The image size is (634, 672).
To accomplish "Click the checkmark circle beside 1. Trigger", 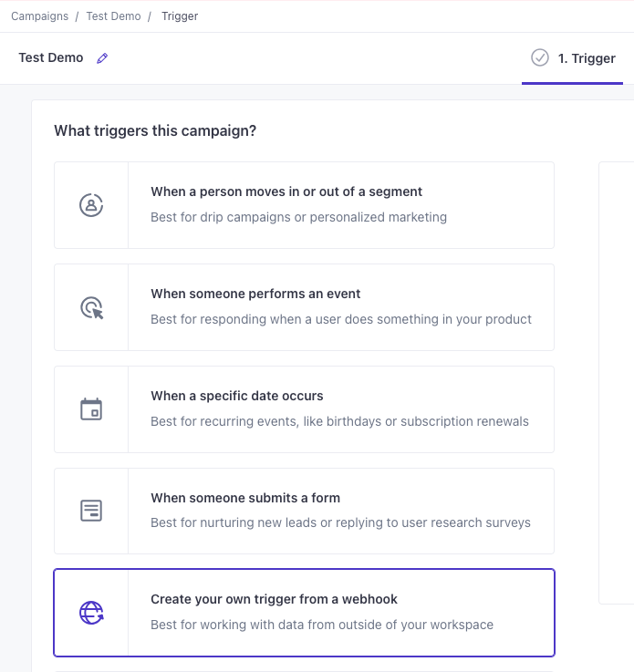I will tap(540, 58).
